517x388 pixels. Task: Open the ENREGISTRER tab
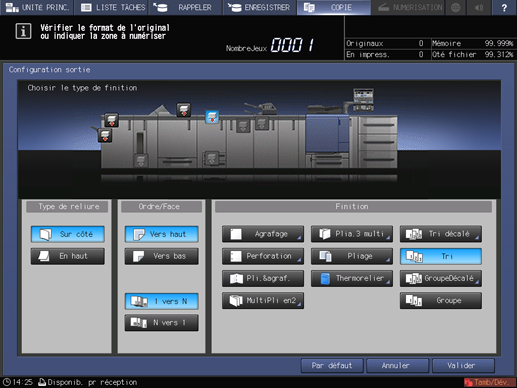260,7
